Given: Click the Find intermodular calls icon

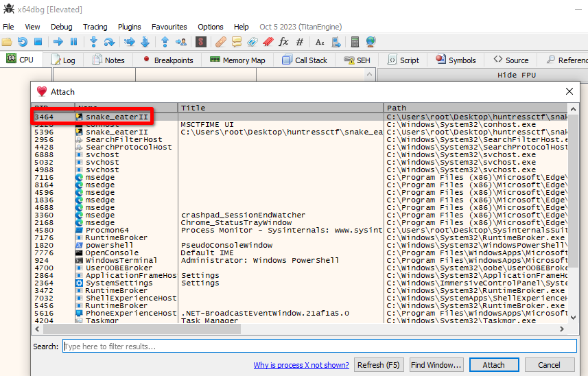Looking at the screenshot, I should pos(336,42).
